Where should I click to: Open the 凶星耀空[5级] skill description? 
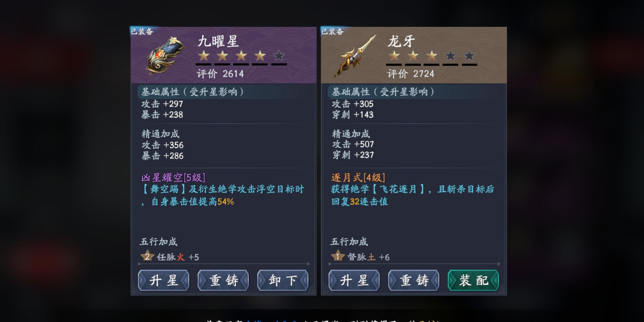(x=173, y=178)
